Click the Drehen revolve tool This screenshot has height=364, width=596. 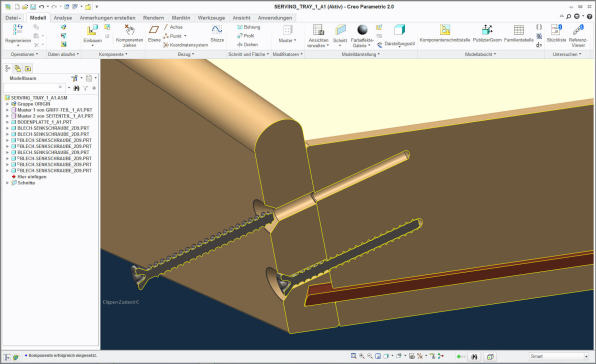(247, 44)
